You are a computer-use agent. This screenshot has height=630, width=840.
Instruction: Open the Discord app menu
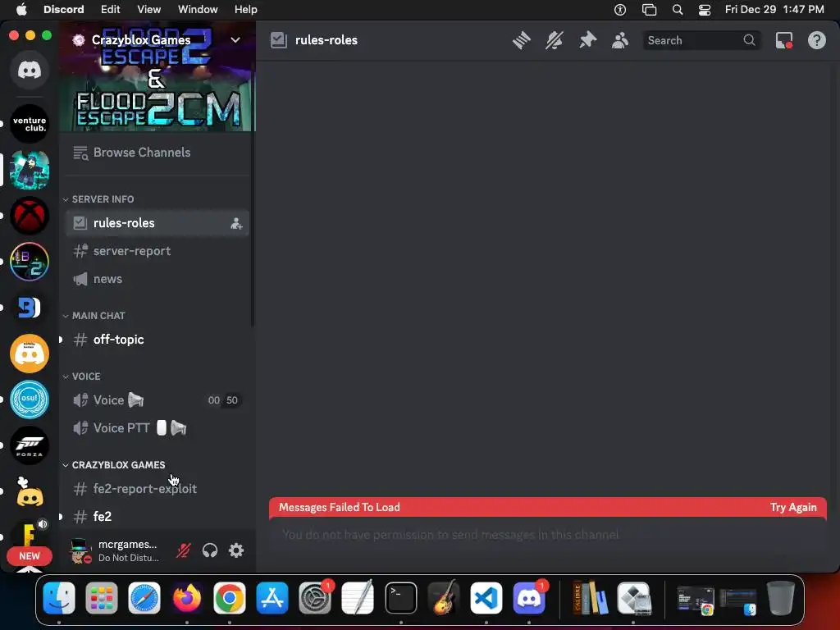(64, 9)
